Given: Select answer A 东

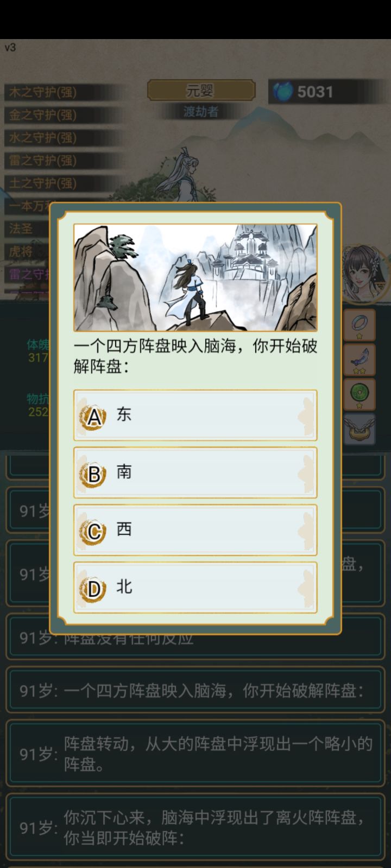Looking at the screenshot, I should coord(195,416).
